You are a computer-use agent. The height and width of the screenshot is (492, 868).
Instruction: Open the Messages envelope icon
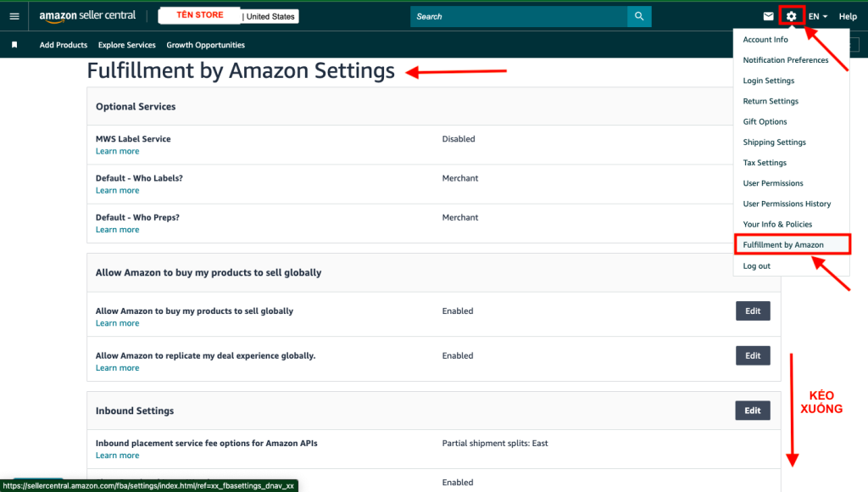click(765, 15)
